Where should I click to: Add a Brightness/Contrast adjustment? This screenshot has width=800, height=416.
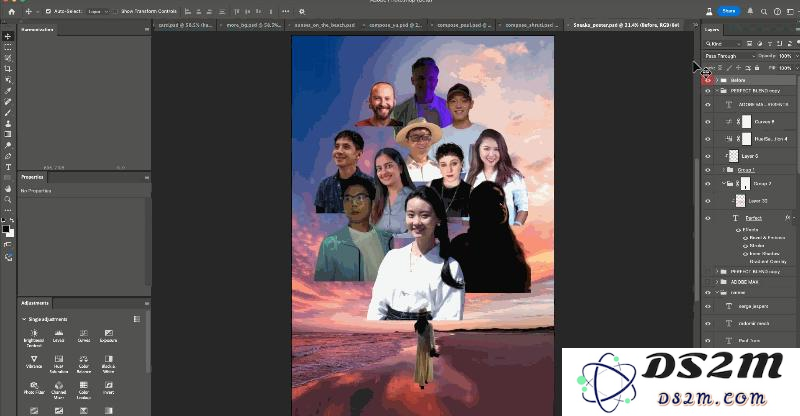[34, 336]
